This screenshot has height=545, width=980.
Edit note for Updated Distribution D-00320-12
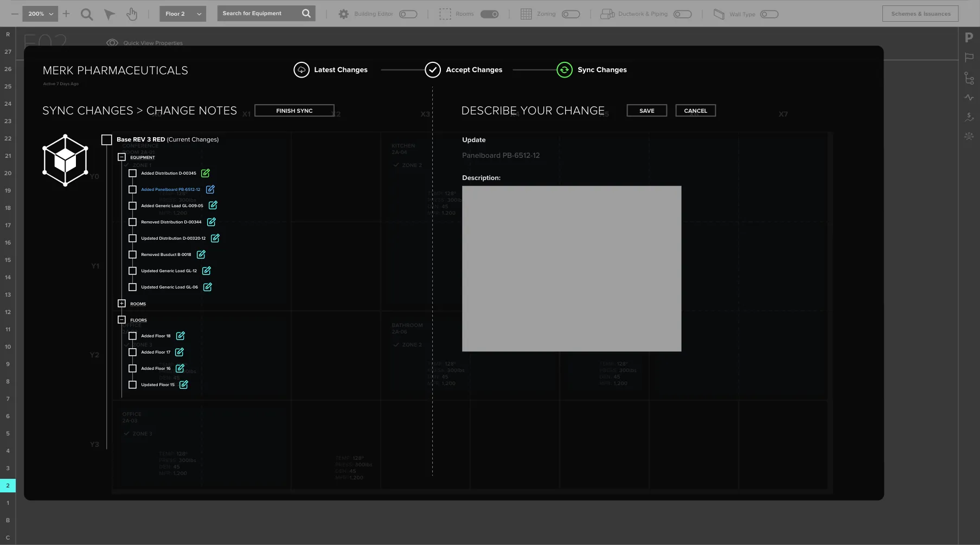(x=215, y=238)
